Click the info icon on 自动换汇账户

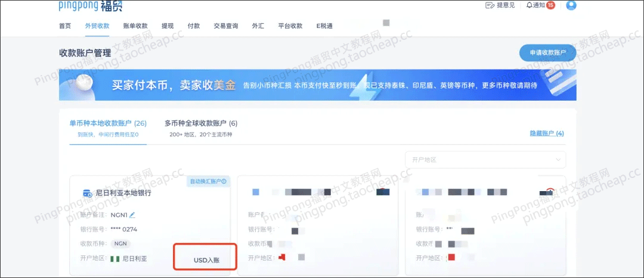pos(224,181)
